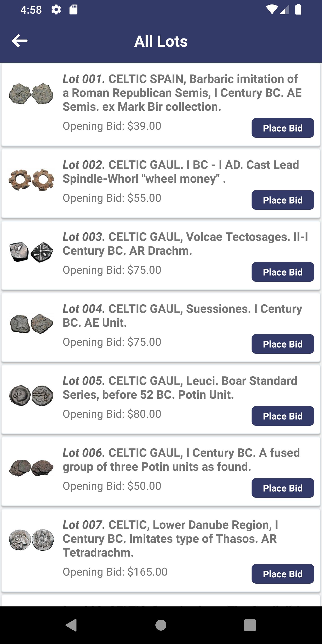Screen dimensions: 322x644
Task: Open Lot 005 Leuci Boar Standard title
Action: click(x=180, y=388)
